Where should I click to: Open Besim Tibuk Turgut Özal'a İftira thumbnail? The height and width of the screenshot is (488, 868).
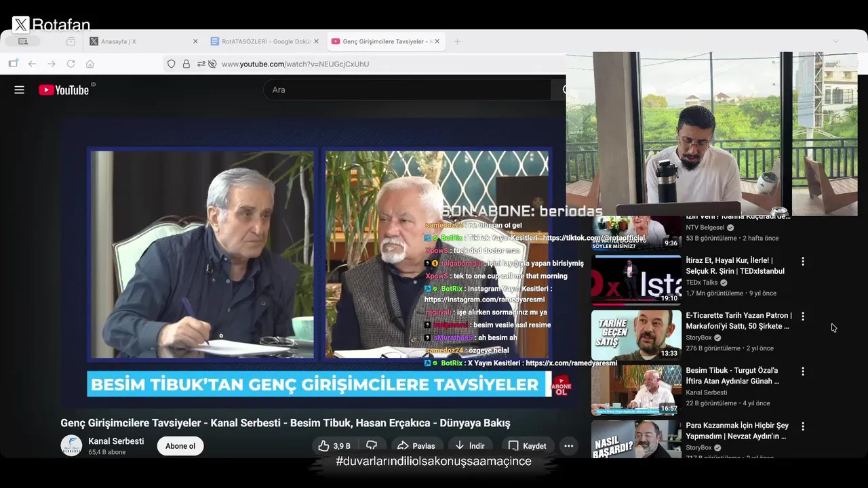point(636,390)
